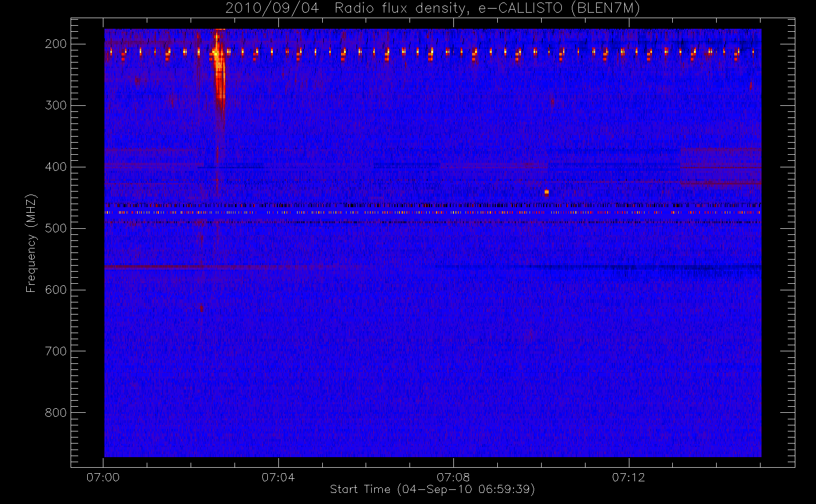
Task: Click the 700 frequency tick label
Action: pos(56,351)
